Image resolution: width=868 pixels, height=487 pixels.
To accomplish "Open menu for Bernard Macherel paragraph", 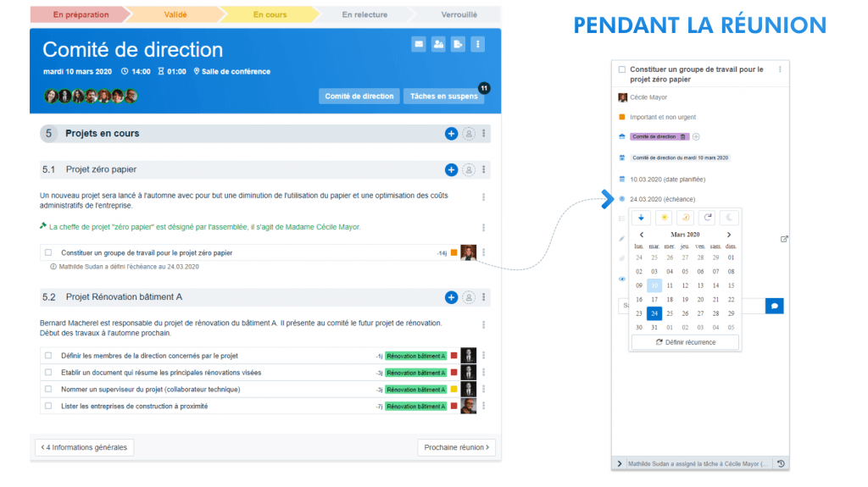I will click(x=484, y=325).
